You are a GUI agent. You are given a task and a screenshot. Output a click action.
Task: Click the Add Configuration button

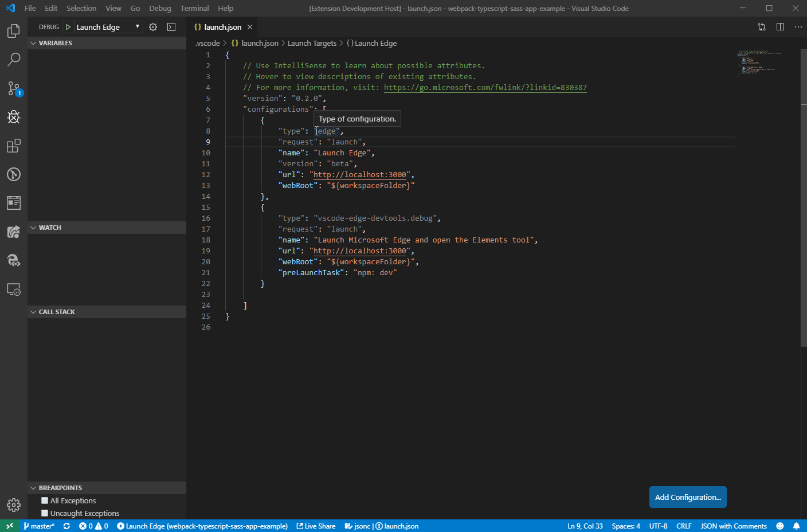point(688,496)
